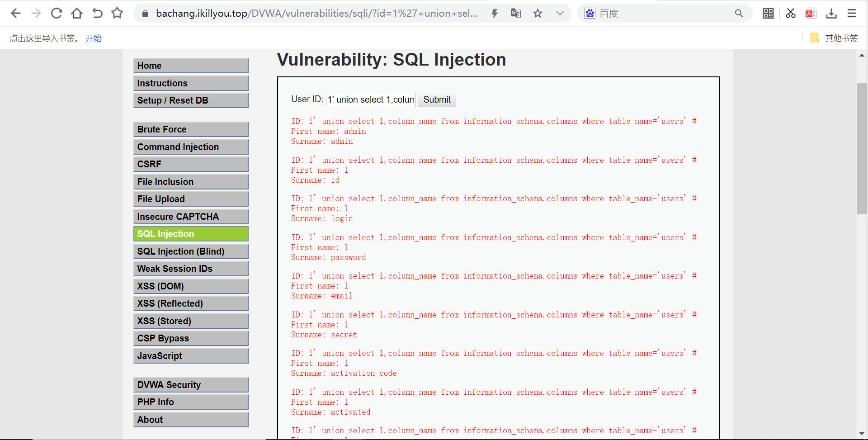Viewport: 868px width, 440px height.
Task: Click the 'Surname: password' result line
Action: coord(329,257)
